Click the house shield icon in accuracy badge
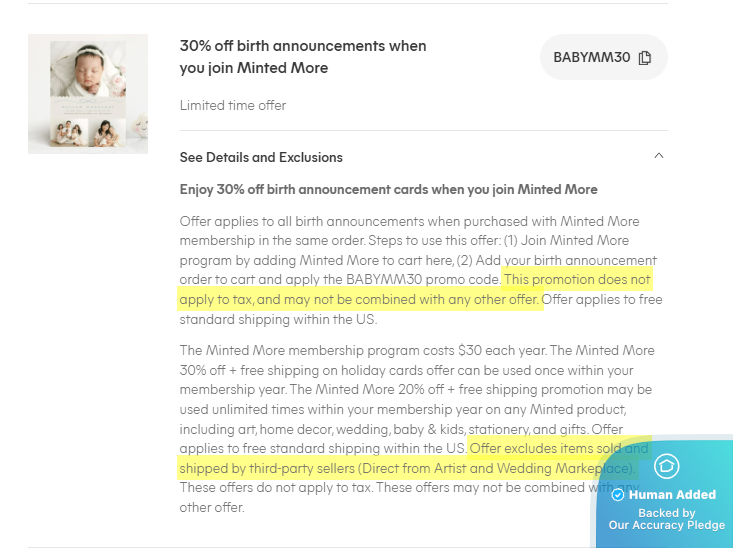This screenshot has width=733, height=548. pos(665,466)
